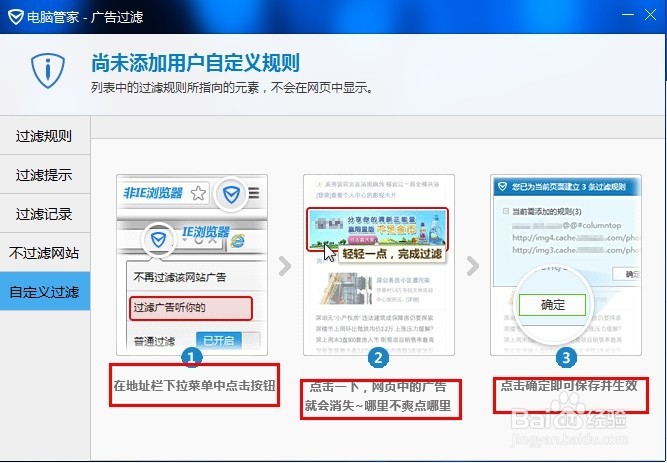Close the 广告过滤 window
667x463 pixels.
click(650, 15)
